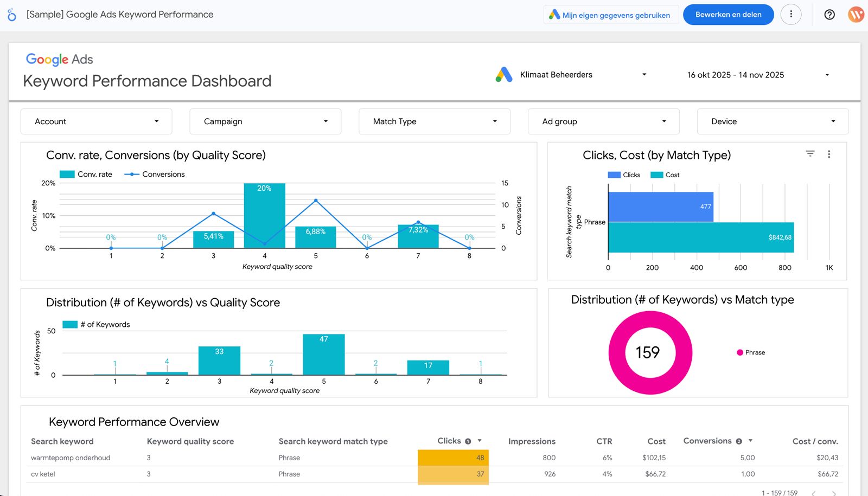Click the filter icon on Clicks, Cost chart
The width and height of the screenshot is (868, 496).
810,154
